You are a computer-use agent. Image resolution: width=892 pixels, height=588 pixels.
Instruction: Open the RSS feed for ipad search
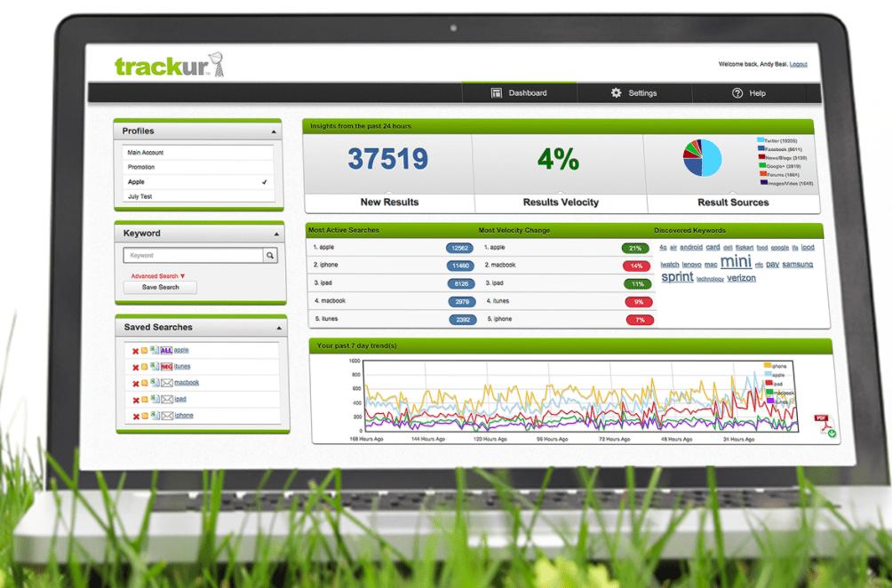click(x=145, y=400)
